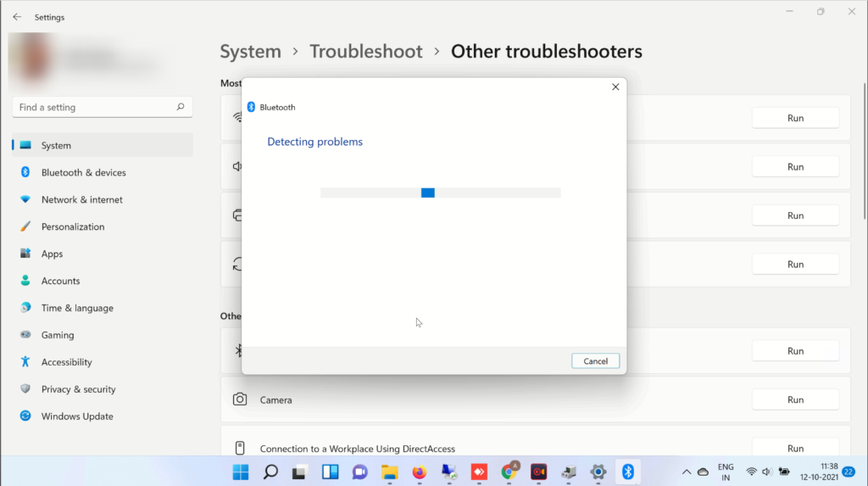Open the red screen recorder app on the taskbar

pyautogui.click(x=538, y=472)
